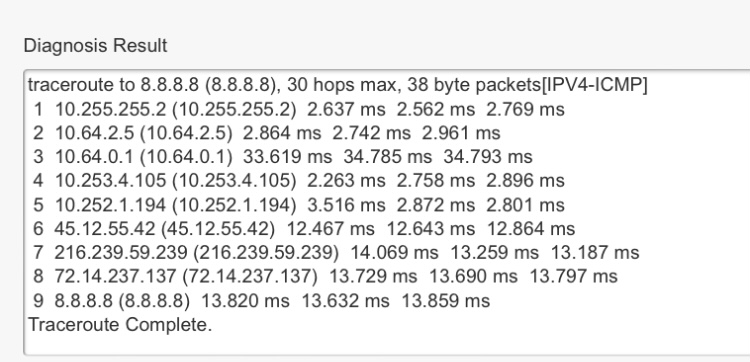Click inside the Diagnosis Result text area
The height and width of the screenshot is (362, 750).
click(386, 213)
